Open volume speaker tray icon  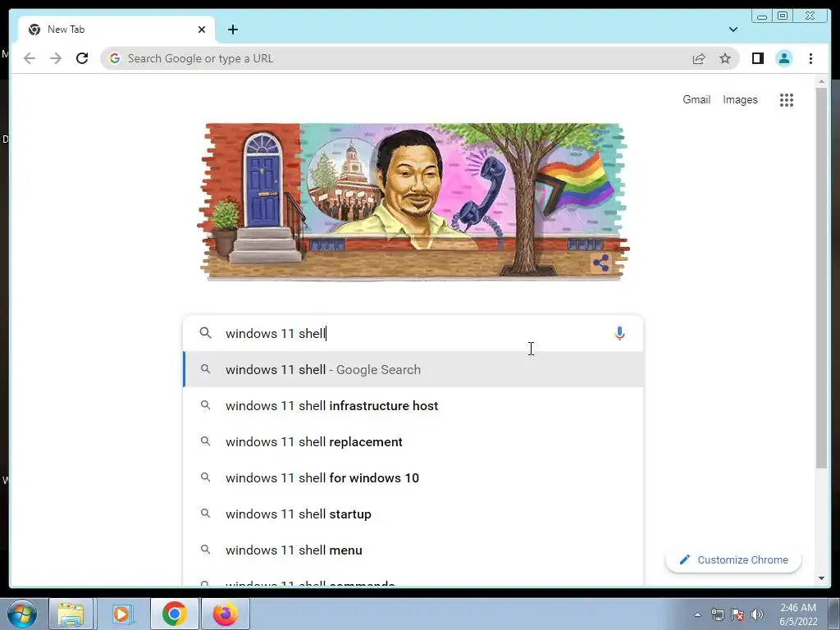click(x=757, y=614)
